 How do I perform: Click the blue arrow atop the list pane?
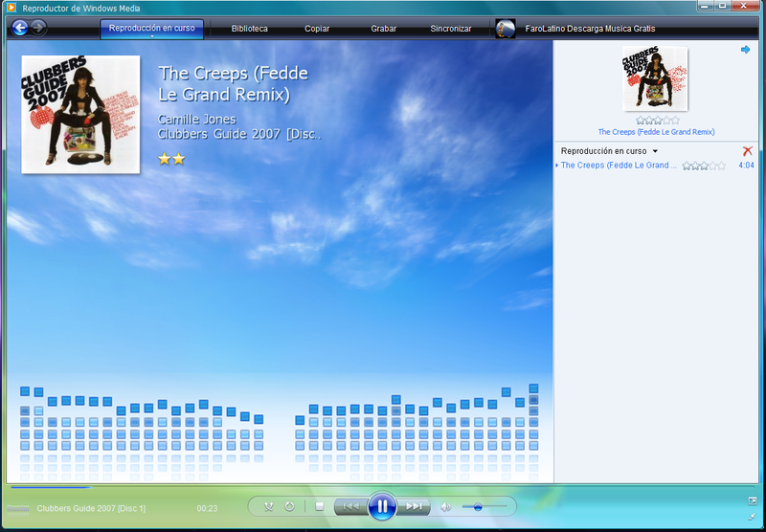tap(745, 50)
